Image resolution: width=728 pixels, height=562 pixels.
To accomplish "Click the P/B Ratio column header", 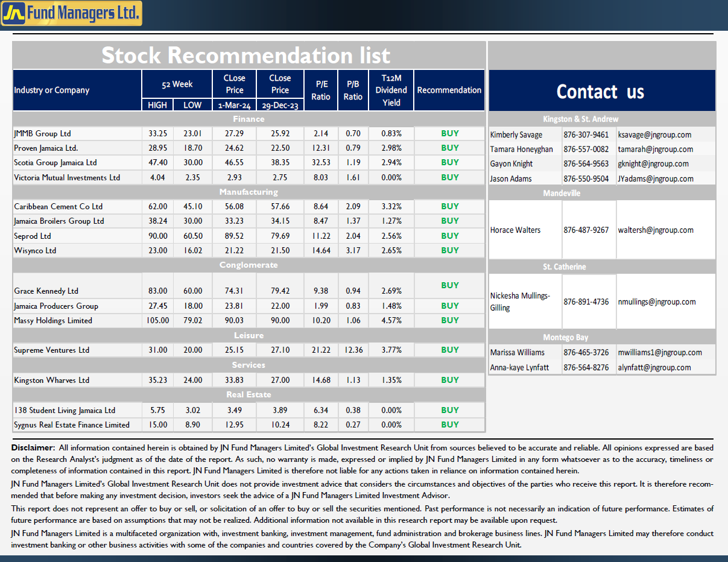I will [353, 90].
